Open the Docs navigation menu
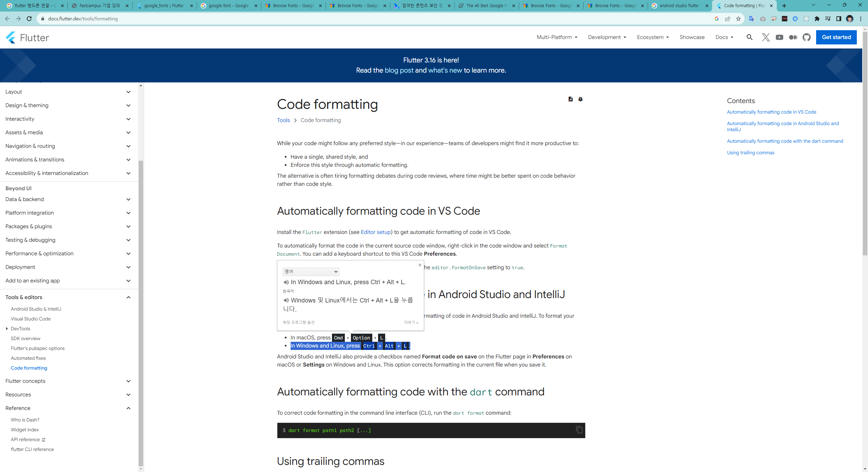Screen dimensions: 868x472 tap(724, 37)
